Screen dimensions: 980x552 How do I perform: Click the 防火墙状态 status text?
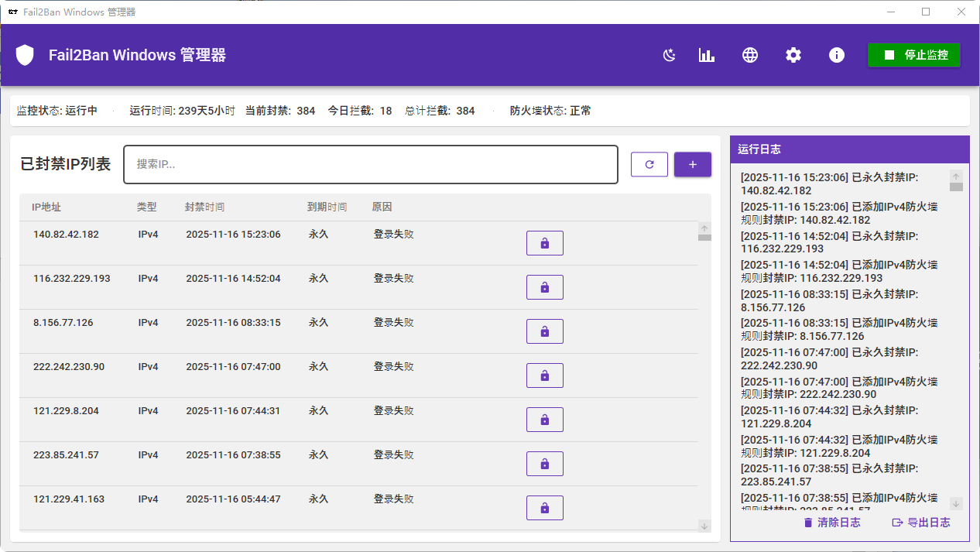coord(548,110)
